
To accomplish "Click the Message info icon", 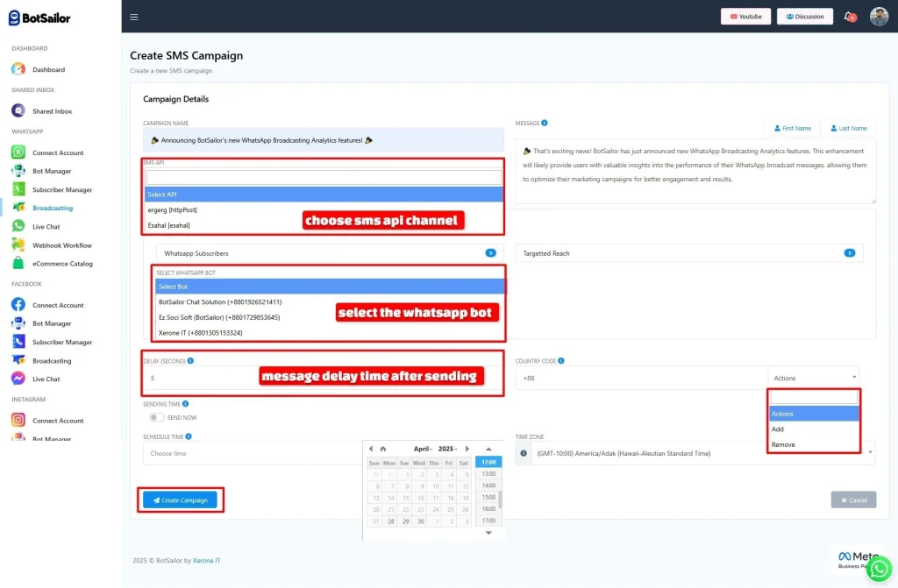I will coord(545,123).
